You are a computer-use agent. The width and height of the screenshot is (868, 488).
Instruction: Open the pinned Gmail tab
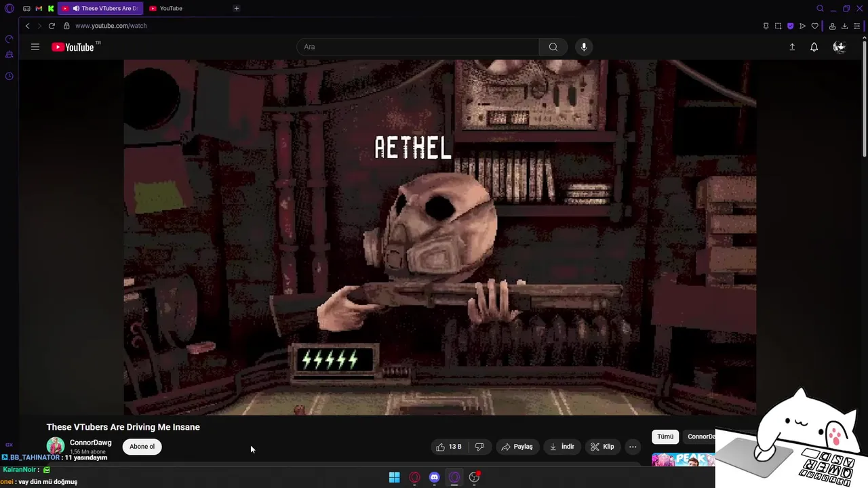coord(39,8)
